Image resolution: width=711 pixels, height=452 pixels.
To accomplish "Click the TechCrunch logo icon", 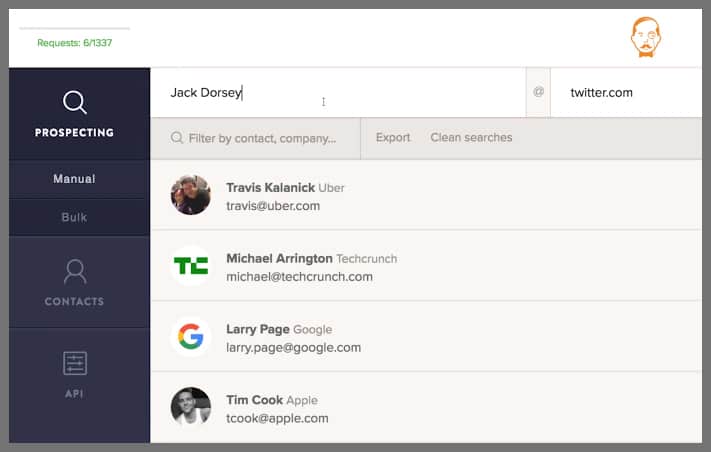I will pyautogui.click(x=190, y=266).
